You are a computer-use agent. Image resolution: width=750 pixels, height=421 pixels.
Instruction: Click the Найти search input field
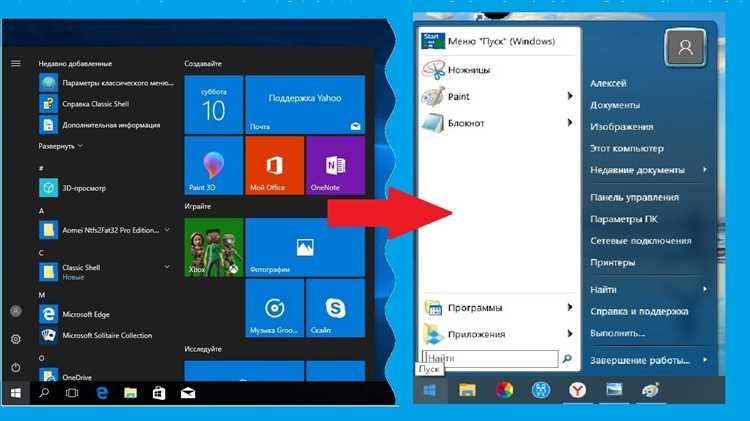(x=490, y=358)
